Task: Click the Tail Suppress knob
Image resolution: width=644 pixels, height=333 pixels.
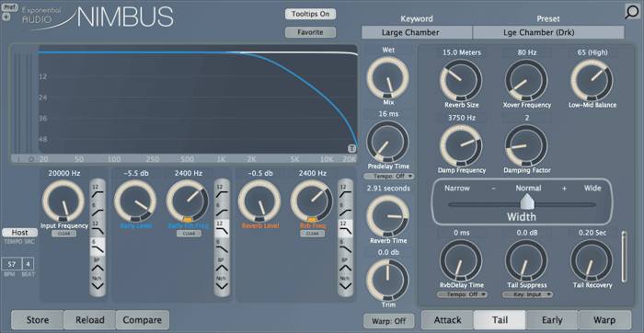Action: pyautogui.click(x=526, y=260)
